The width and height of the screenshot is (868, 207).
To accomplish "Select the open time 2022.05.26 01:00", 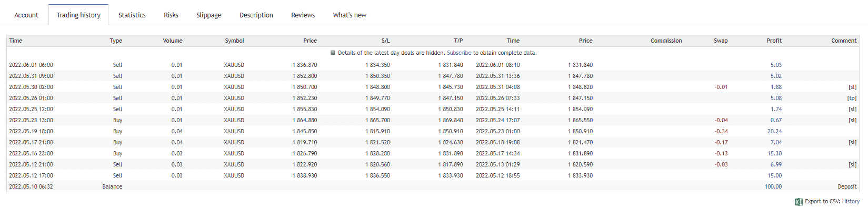I will pos(31,98).
